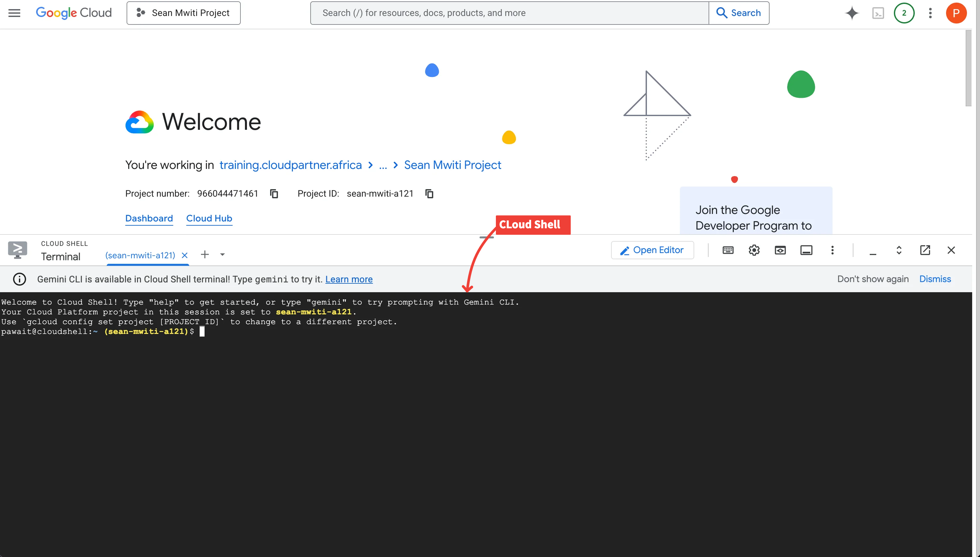Activate Cloud Shell icon in top bar
Viewport: 980px width, 557px height.
pos(878,13)
